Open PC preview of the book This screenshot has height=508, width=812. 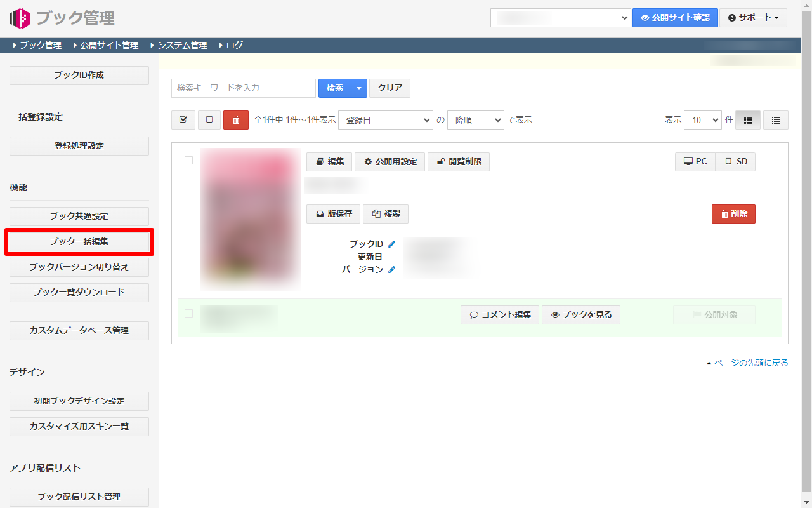pos(695,162)
